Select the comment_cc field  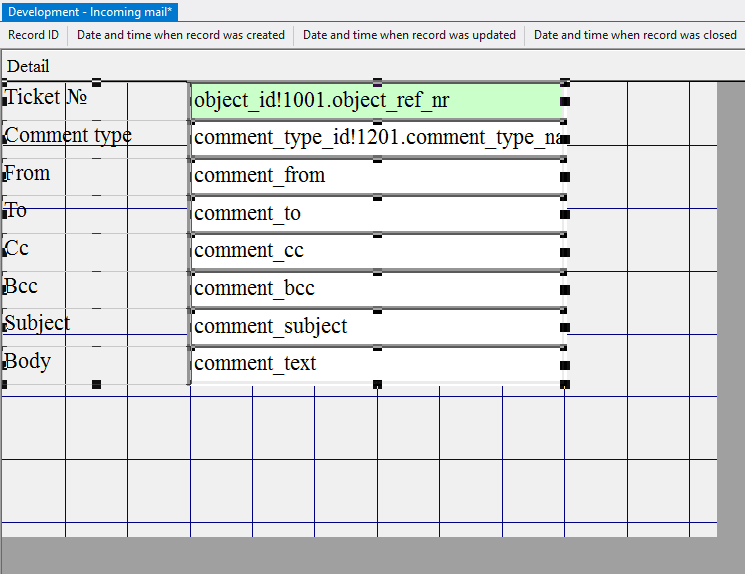pos(376,251)
